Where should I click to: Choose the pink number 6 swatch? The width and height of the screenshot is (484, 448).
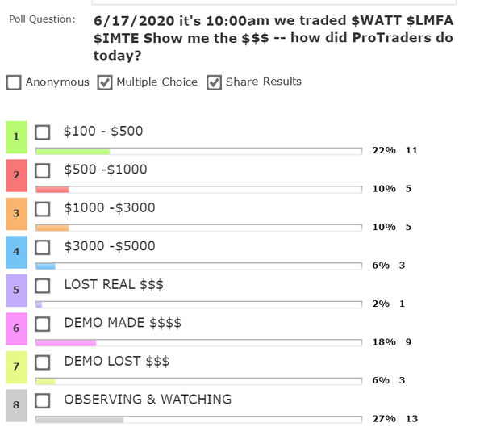point(16,329)
